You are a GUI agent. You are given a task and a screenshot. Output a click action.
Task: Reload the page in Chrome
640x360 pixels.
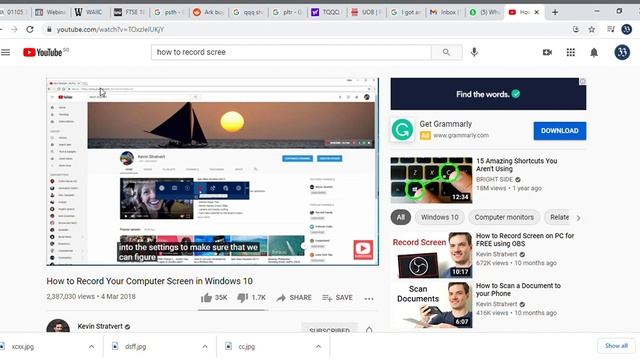(30, 29)
